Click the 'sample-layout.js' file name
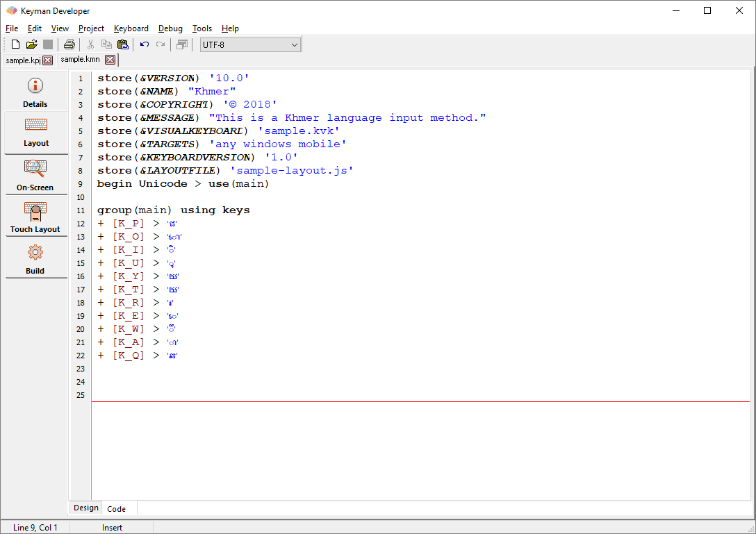This screenshot has width=756, height=534. tap(292, 171)
